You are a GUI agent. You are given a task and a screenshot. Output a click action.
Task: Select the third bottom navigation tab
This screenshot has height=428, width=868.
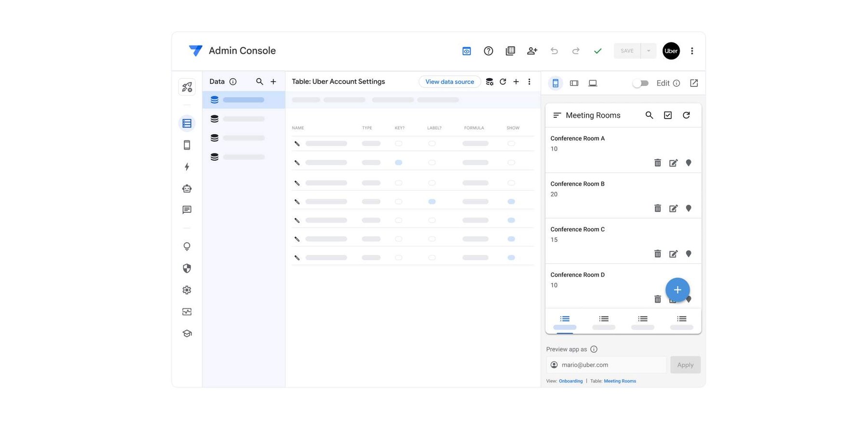[643, 322]
